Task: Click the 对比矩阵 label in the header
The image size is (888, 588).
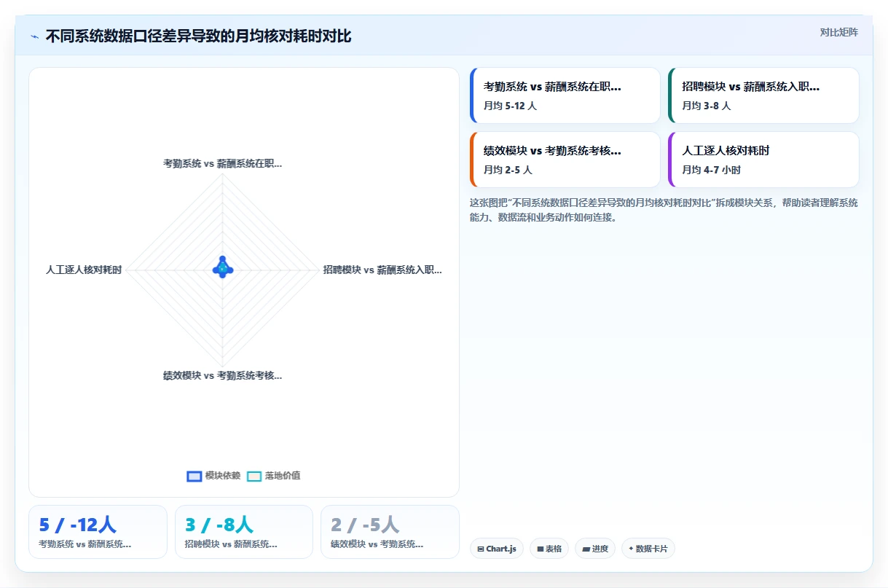Action: 839,32
